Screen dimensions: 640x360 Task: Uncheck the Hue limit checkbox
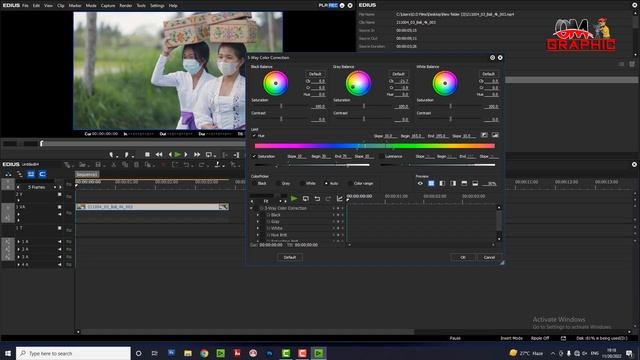pyautogui.click(x=254, y=136)
